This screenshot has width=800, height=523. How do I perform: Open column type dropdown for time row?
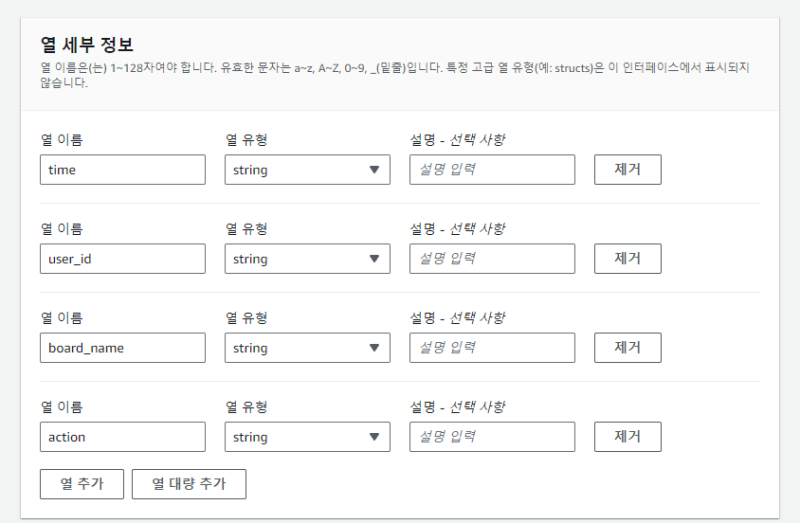tap(307, 170)
